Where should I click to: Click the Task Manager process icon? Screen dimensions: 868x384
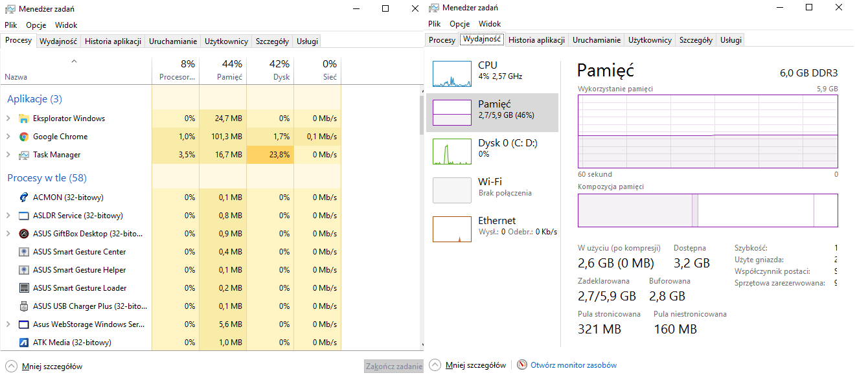[24, 155]
